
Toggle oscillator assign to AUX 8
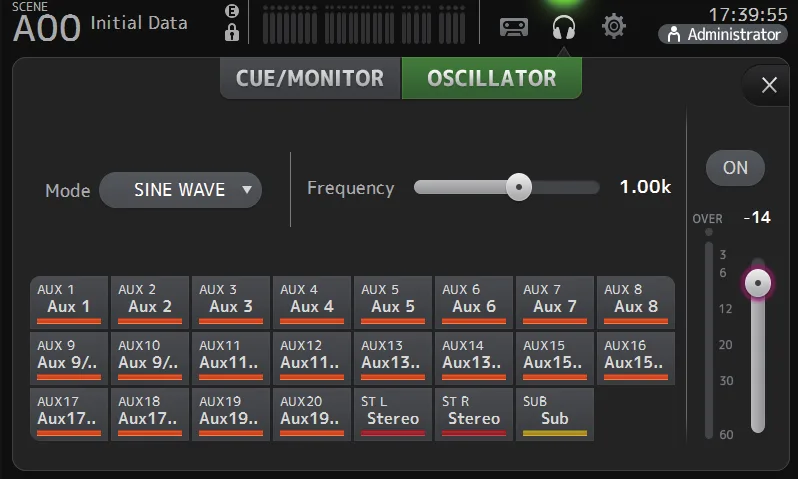tap(635, 302)
